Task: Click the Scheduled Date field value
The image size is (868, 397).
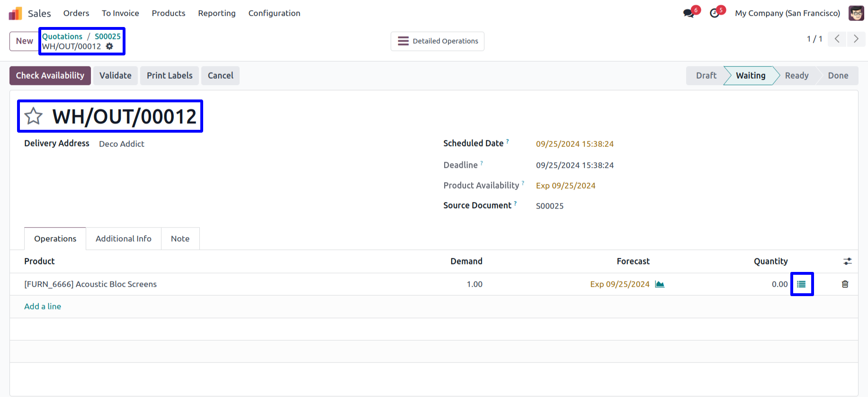Action: point(574,144)
